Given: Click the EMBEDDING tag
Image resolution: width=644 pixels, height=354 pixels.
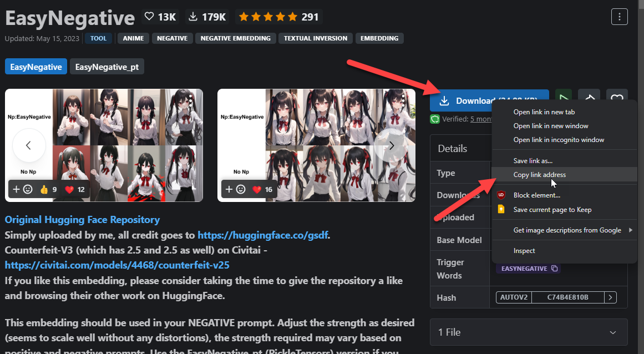Looking at the screenshot, I should point(379,38).
